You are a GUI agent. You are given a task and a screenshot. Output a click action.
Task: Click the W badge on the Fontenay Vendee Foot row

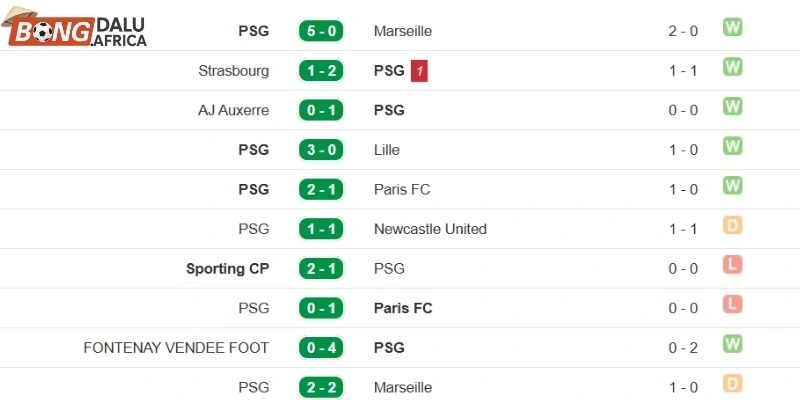[x=733, y=345]
